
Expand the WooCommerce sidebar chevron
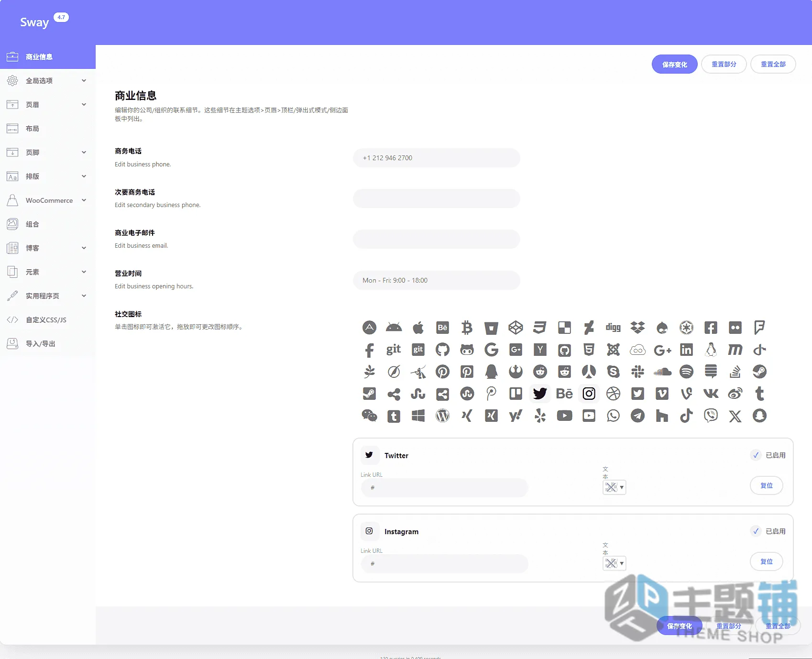tap(84, 200)
